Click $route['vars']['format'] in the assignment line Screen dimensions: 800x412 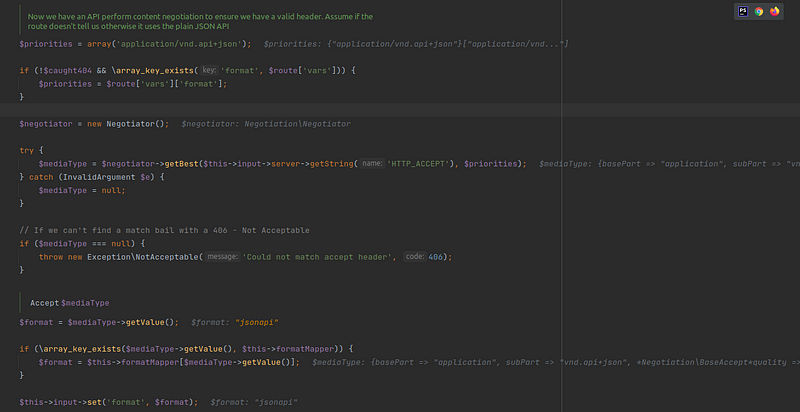165,84
